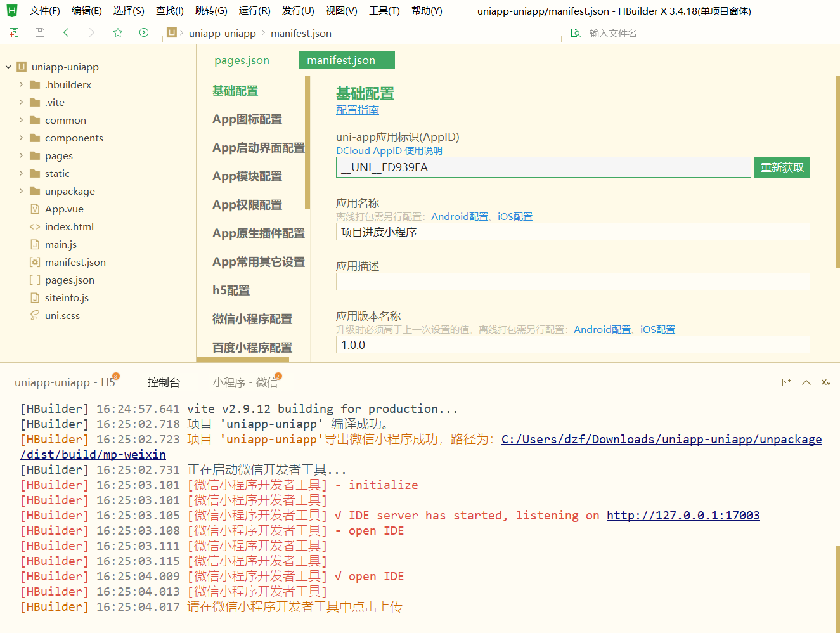Screen dimensions: 840x633
Task: Click the 重新获取 button
Action: (782, 167)
